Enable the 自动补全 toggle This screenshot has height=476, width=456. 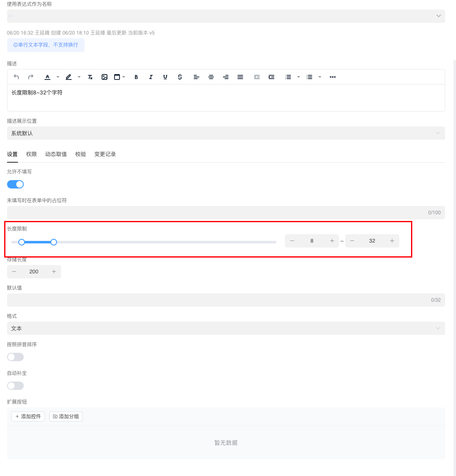[15, 386]
